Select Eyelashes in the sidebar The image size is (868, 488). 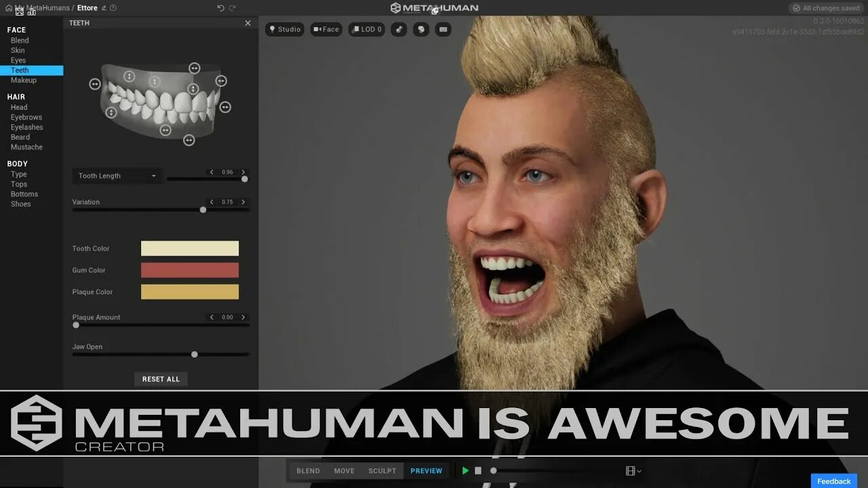(x=26, y=127)
